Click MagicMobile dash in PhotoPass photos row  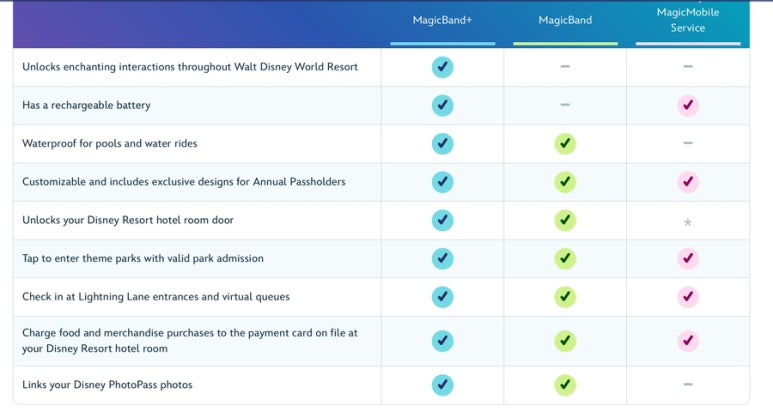688,384
